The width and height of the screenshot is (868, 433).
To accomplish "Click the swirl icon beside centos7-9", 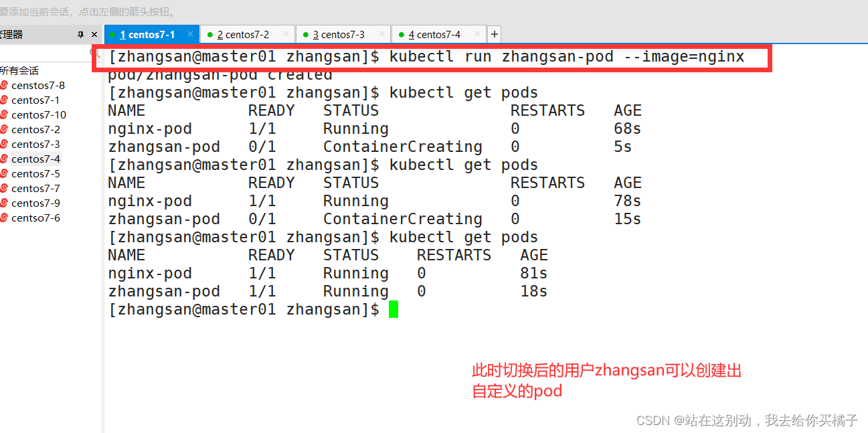I will pos(4,203).
